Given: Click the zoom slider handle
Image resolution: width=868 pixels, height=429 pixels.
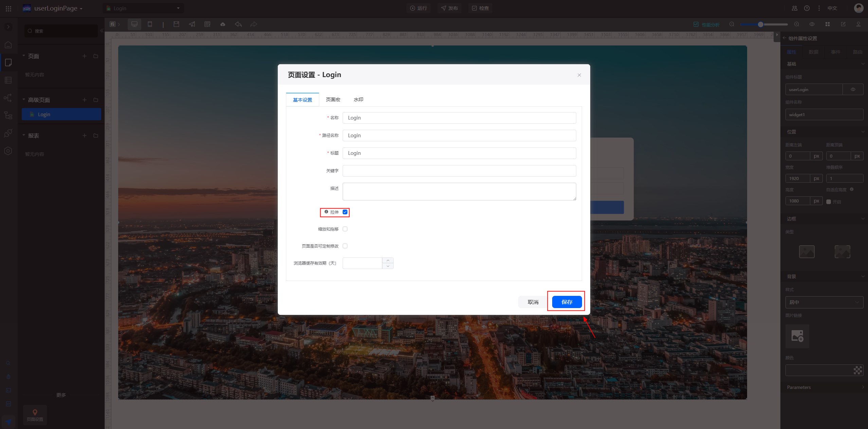Looking at the screenshot, I should tap(761, 24).
